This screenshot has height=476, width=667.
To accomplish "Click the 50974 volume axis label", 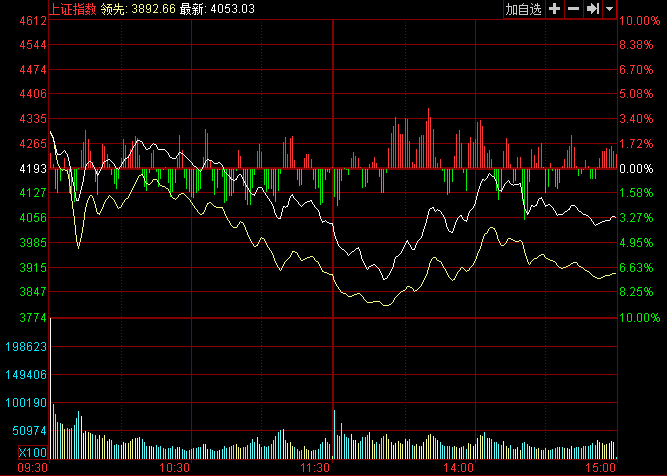I will [x=29, y=430].
